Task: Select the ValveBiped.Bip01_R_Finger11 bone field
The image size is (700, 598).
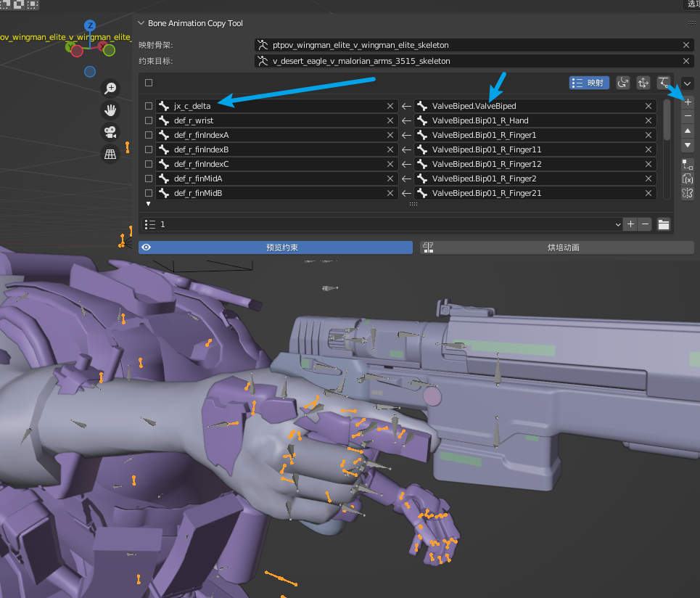Action: pos(535,149)
